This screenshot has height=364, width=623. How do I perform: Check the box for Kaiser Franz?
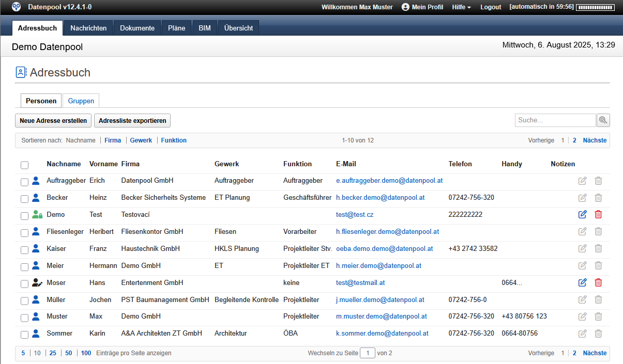tap(25, 250)
